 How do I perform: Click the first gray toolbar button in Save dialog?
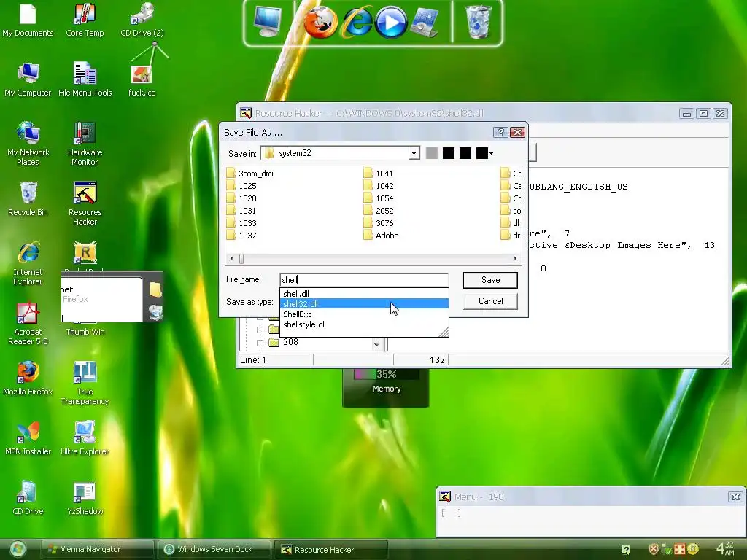[432, 153]
